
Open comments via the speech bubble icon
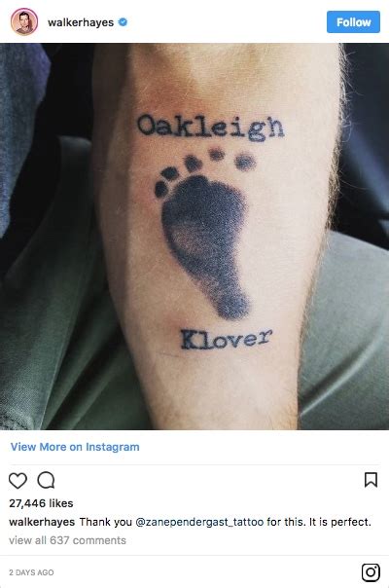pos(46,480)
